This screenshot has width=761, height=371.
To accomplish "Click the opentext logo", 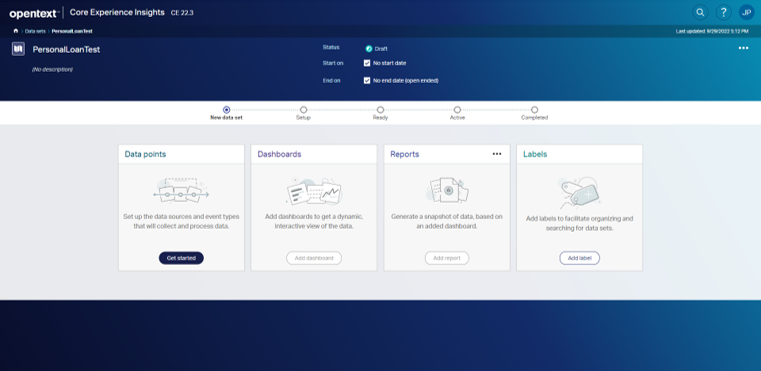I will coord(34,13).
